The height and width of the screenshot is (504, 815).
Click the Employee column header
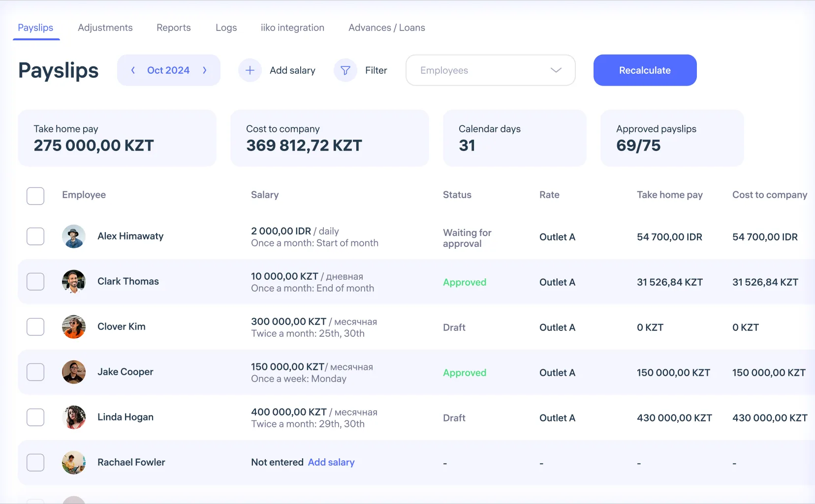click(x=84, y=195)
